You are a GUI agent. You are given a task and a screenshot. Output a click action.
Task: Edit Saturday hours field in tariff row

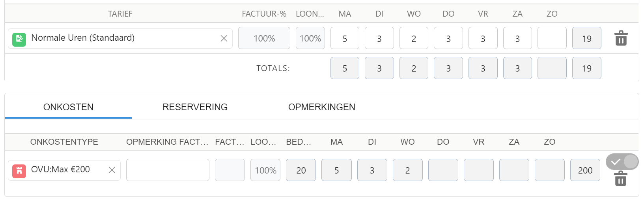pos(517,38)
